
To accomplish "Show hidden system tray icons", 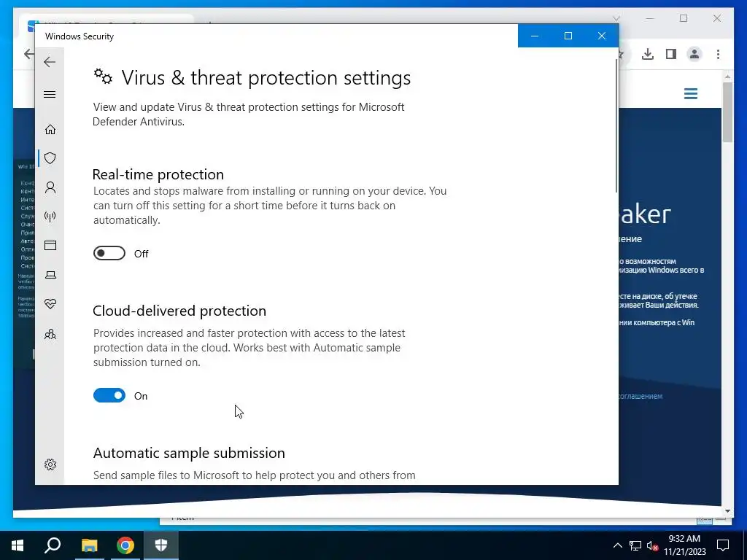I will tap(617, 545).
